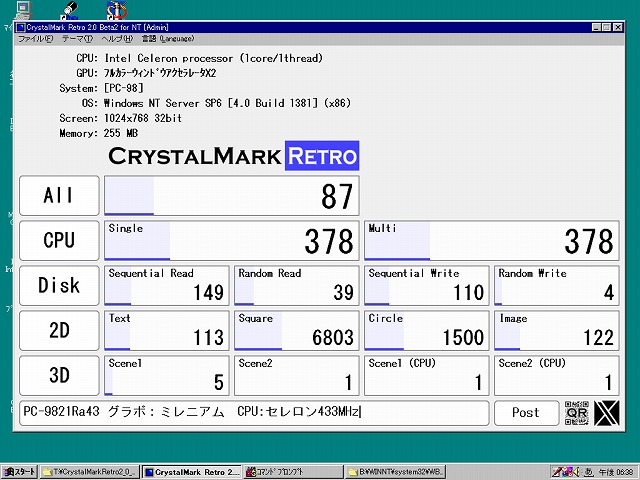Click the CPU Multi score 378

coord(492,240)
